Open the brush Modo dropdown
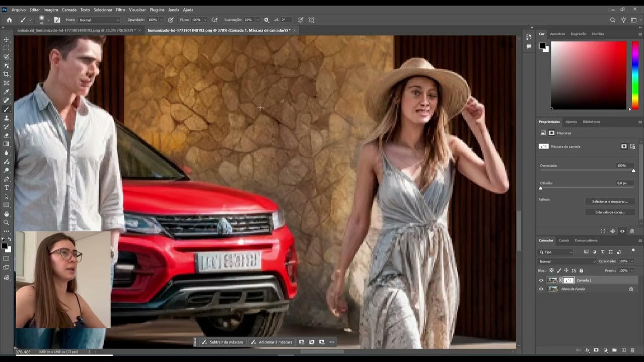This screenshot has height=362, width=644. coord(100,20)
